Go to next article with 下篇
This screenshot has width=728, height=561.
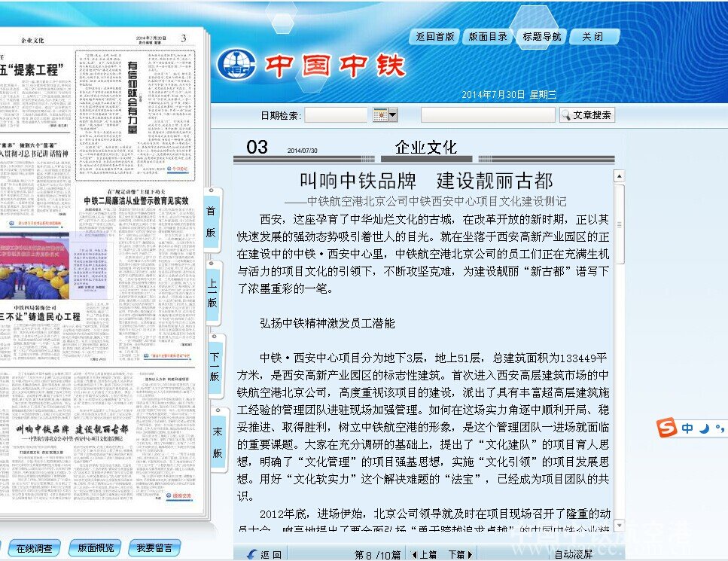(x=460, y=554)
